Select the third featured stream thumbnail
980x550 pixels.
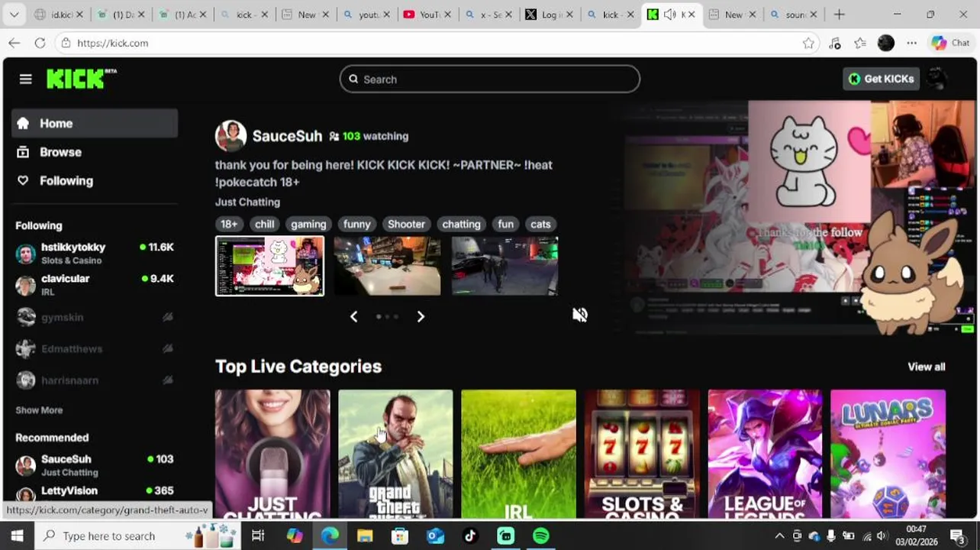coord(505,266)
